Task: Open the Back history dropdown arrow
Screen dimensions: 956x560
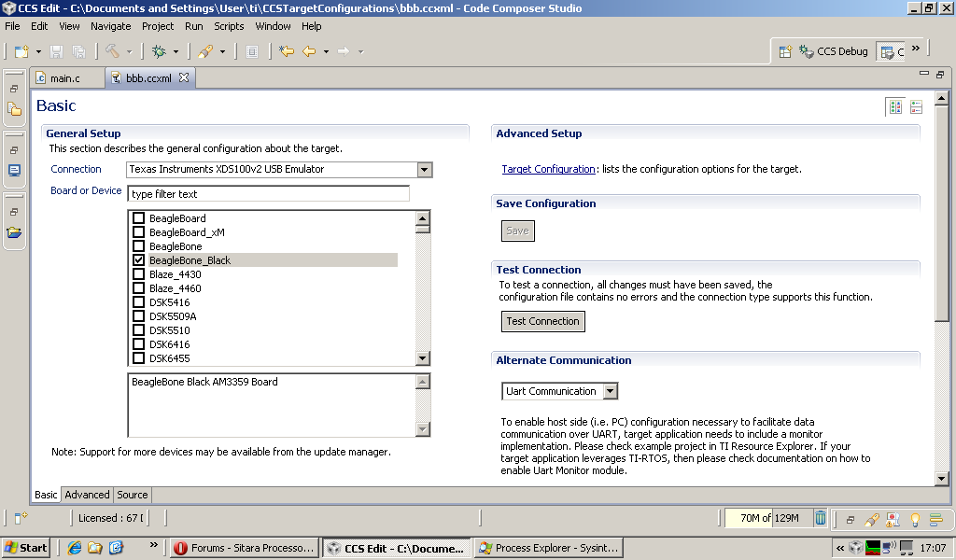Action: pos(326,51)
